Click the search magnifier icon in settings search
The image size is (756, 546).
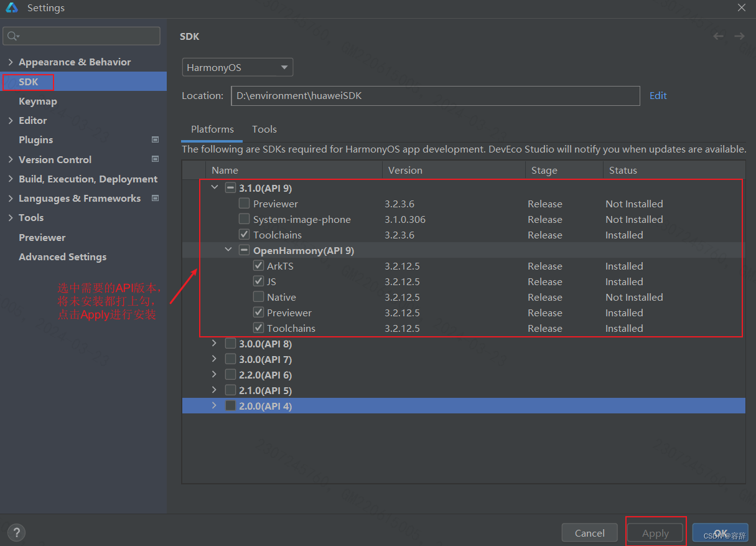[13, 36]
